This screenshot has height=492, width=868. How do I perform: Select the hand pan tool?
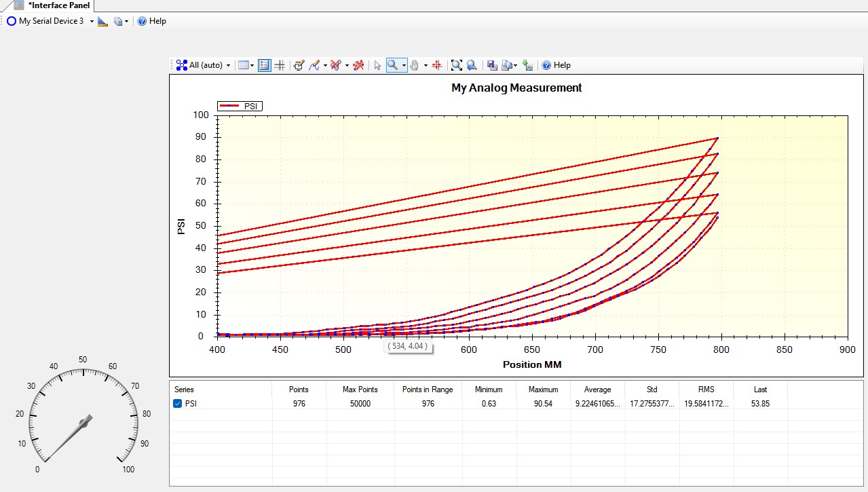click(415, 65)
